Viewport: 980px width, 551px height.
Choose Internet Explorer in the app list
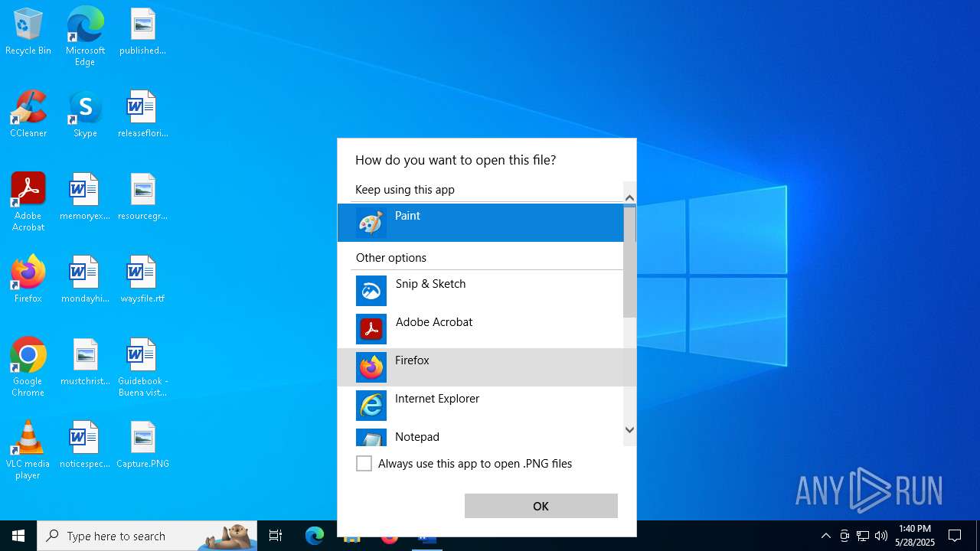tap(481, 406)
